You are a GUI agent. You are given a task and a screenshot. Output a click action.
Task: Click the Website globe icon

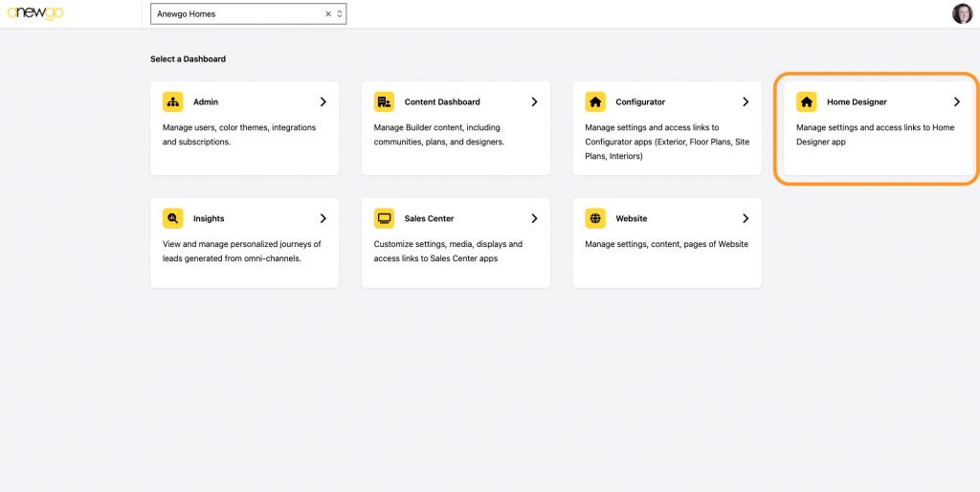pyautogui.click(x=595, y=218)
